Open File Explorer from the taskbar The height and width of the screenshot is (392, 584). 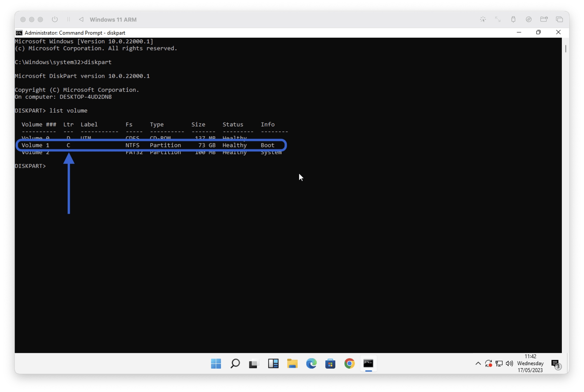pos(292,364)
